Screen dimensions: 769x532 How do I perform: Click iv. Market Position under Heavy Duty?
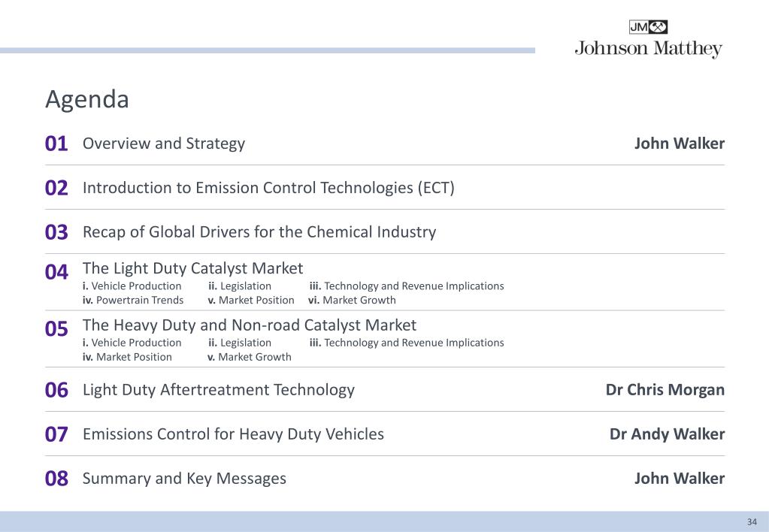[127, 357]
